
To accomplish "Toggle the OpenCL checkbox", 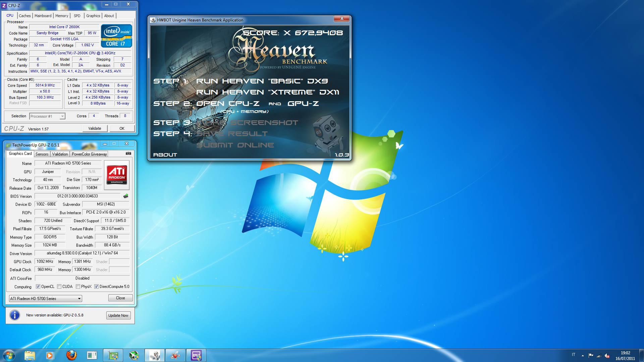I will point(38,287).
